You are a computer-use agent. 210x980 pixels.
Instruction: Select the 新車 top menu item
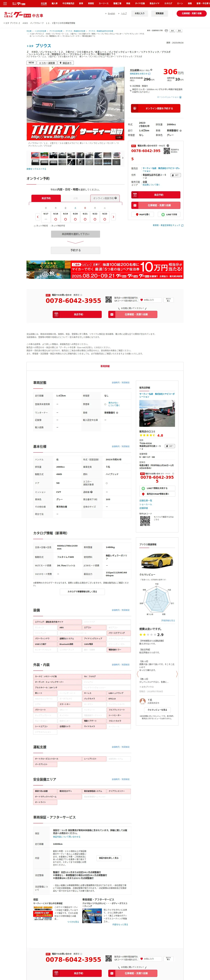coord(81,3)
